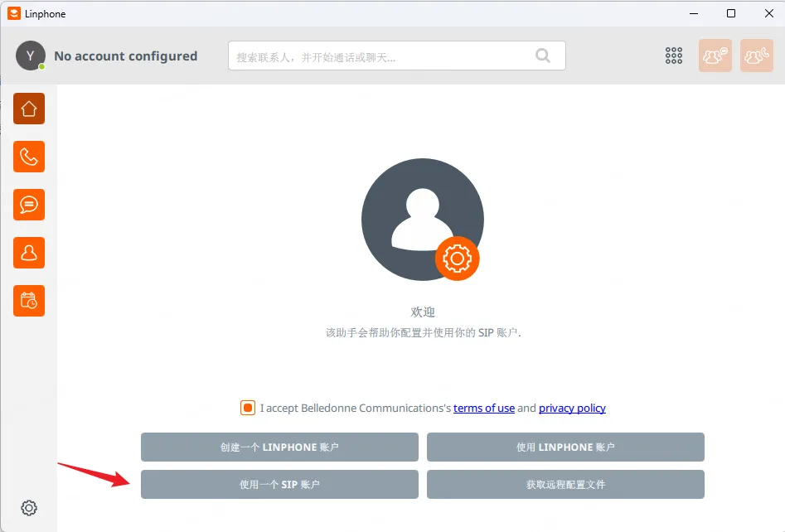Start a new conference call
Screen dimensions: 785x532
click(x=756, y=56)
